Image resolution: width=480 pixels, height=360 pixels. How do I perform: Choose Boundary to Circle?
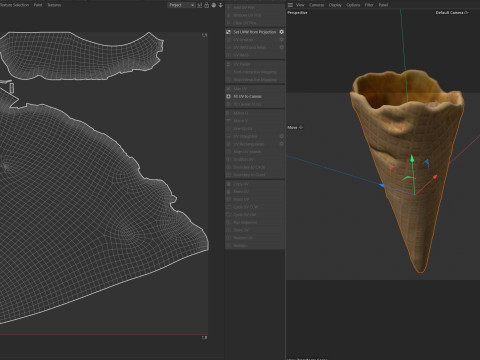point(249,167)
